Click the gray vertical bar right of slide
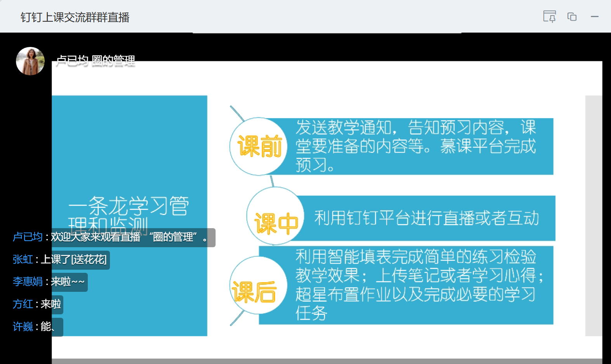 (593, 215)
